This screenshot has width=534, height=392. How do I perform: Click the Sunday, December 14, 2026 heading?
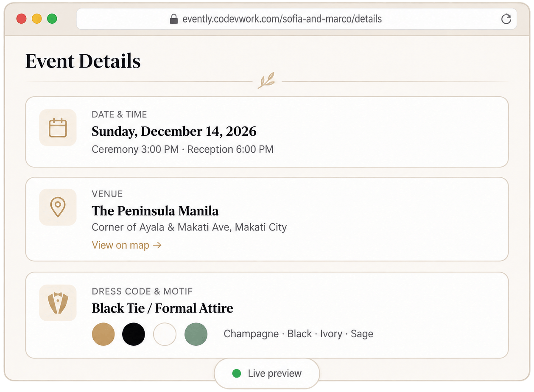point(174,132)
